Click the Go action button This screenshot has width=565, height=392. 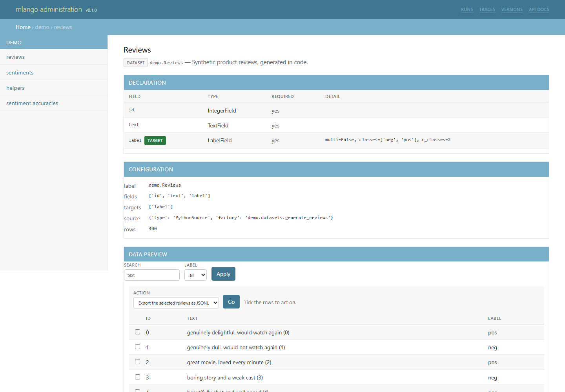231,302
